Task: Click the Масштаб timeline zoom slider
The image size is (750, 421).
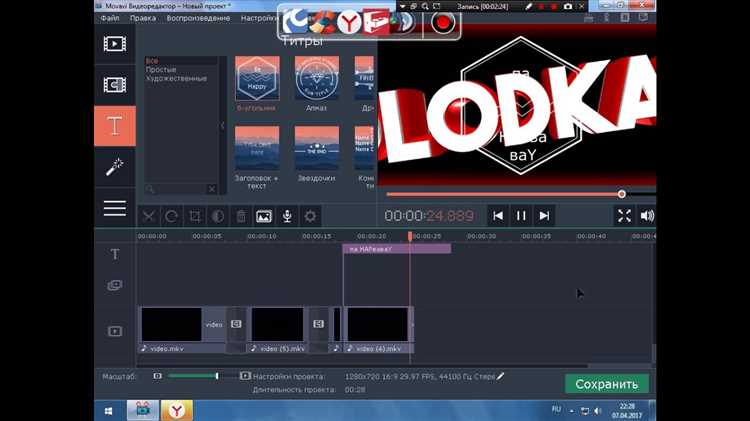Action: [201, 376]
